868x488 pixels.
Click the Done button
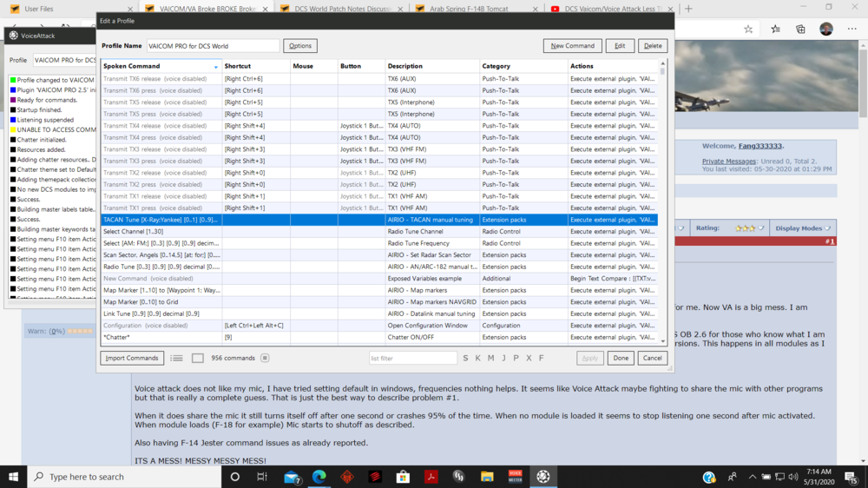[x=621, y=359]
